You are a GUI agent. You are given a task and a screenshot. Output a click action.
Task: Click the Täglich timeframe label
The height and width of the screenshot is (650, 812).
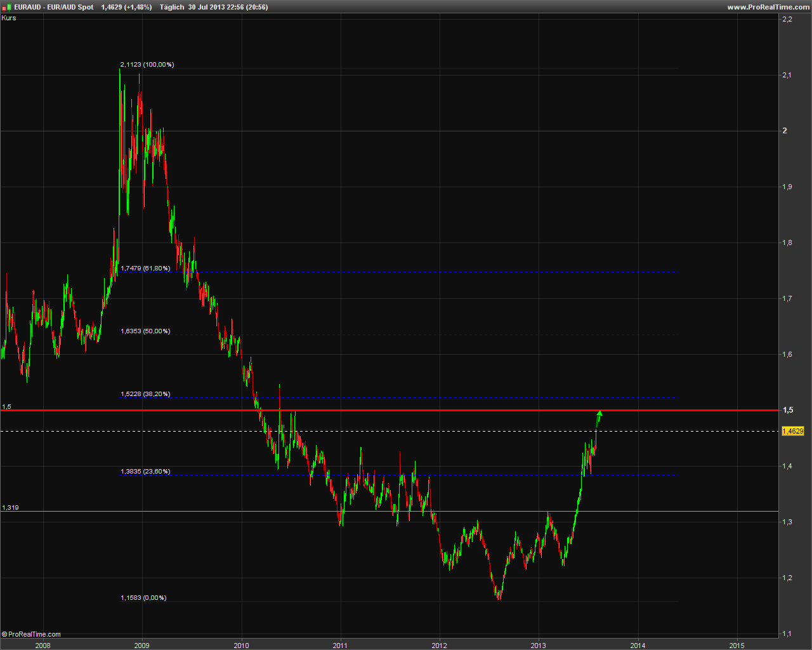172,7
